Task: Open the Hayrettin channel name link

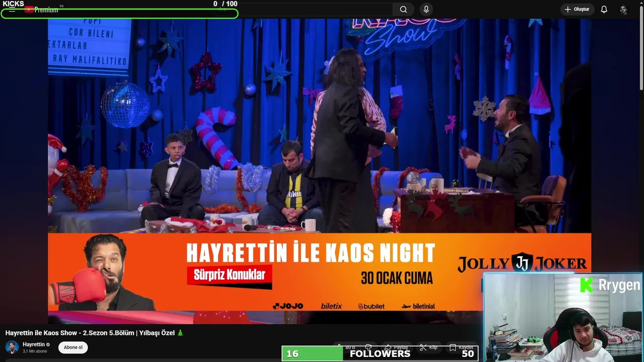Action: 34,344
